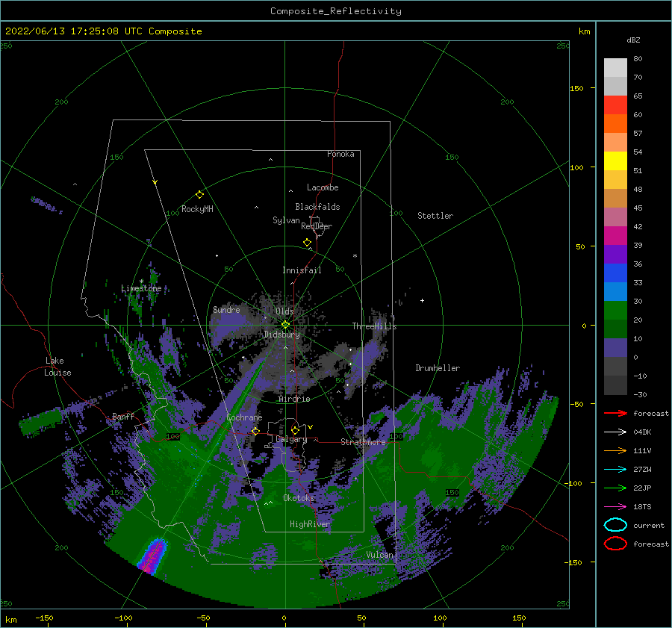The height and width of the screenshot is (628, 672).
Task: Click the red forecast arrow in legend
Action: pyautogui.click(x=615, y=413)
